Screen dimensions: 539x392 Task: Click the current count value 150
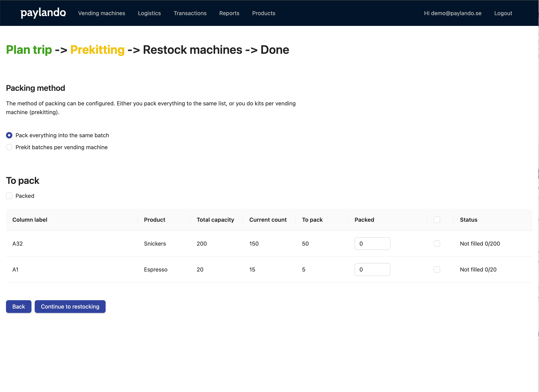(x=254, y=244)
